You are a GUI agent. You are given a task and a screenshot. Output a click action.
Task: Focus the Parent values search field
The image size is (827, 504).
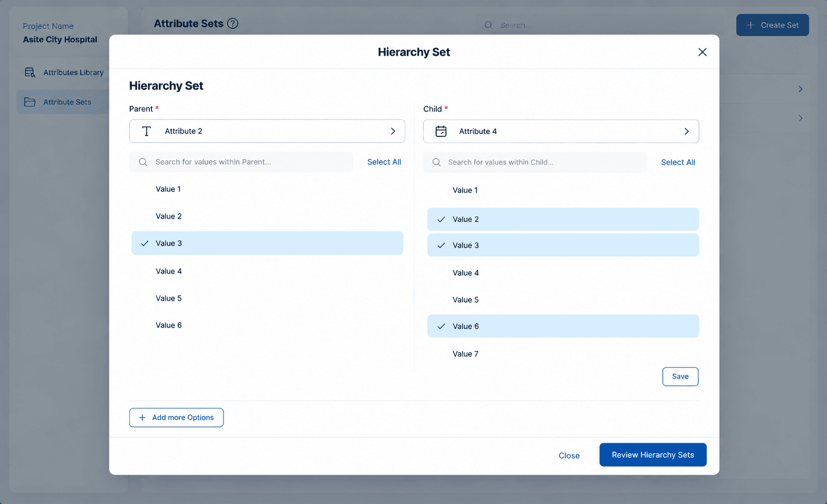pos(241,162)
